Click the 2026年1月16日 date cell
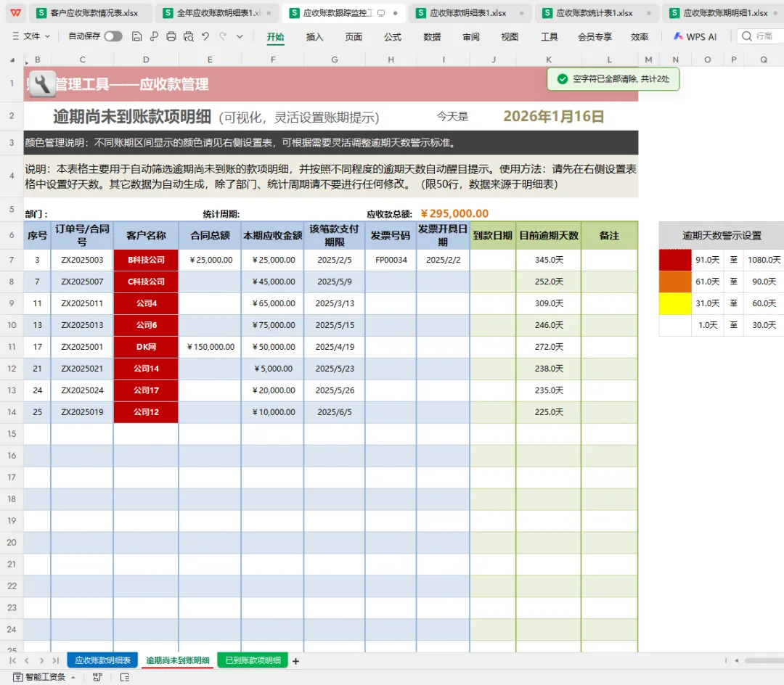This screenshot has height=685, width=784. tap(554, 116)
